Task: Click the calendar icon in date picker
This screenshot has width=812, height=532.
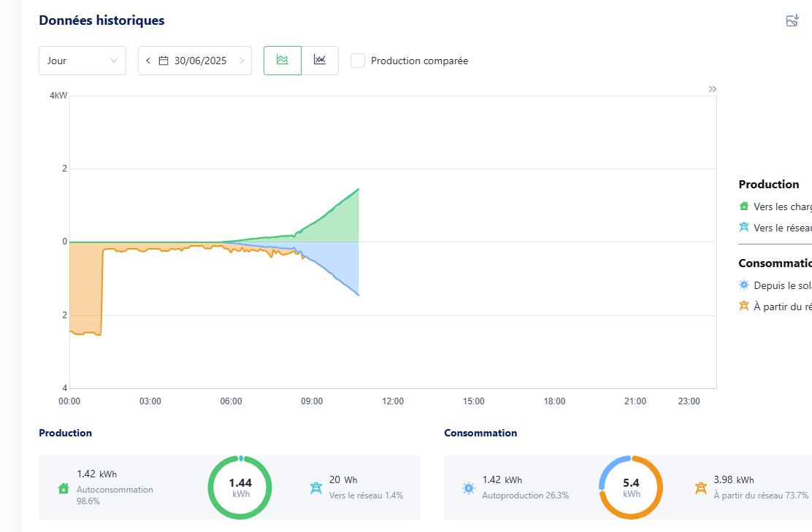Action: 164,61
